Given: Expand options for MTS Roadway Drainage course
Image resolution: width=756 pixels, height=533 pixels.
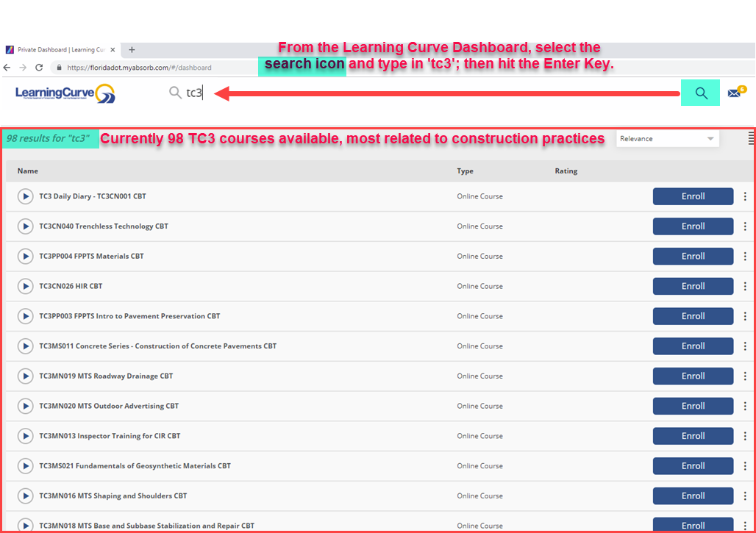Looking at the screenshot, I should click(x=745, y=376).
